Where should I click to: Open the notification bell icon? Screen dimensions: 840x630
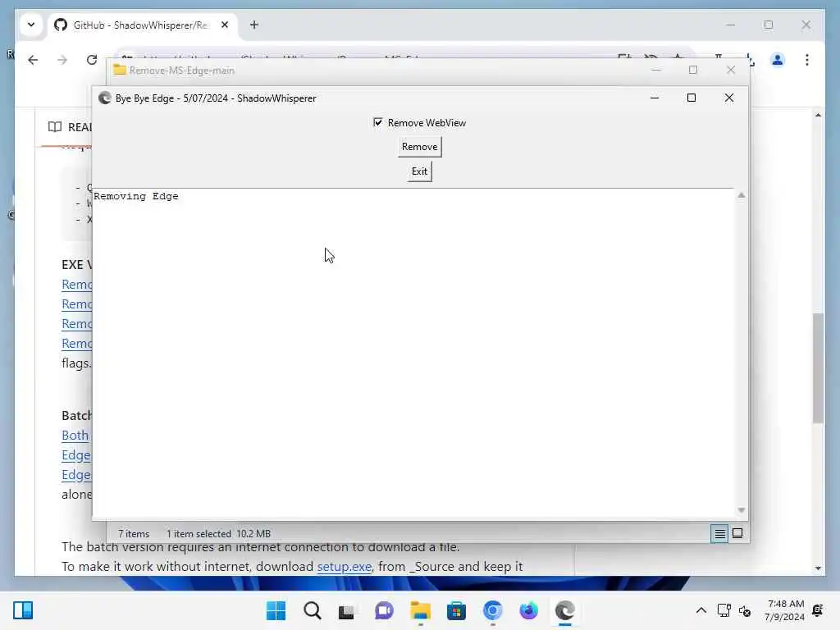(x=818, y=610)
